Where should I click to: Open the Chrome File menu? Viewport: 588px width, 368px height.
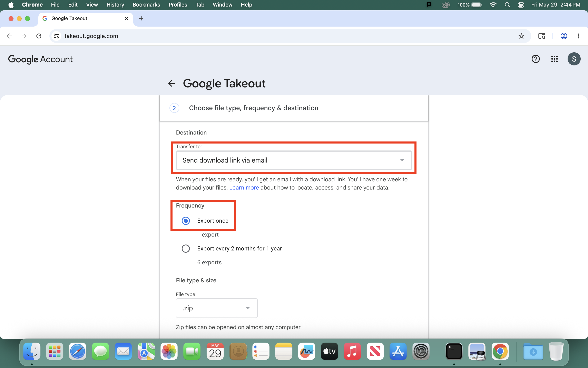[55, 5]
